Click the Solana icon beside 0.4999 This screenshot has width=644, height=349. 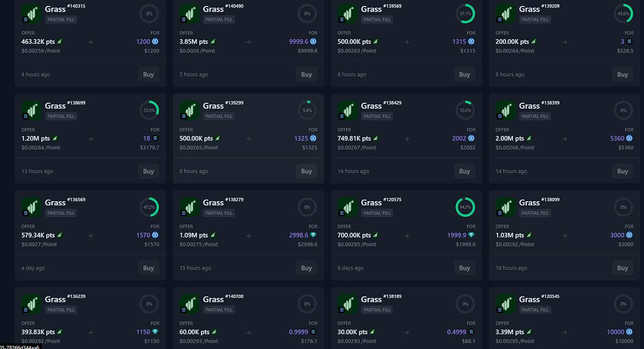(471, 332)
